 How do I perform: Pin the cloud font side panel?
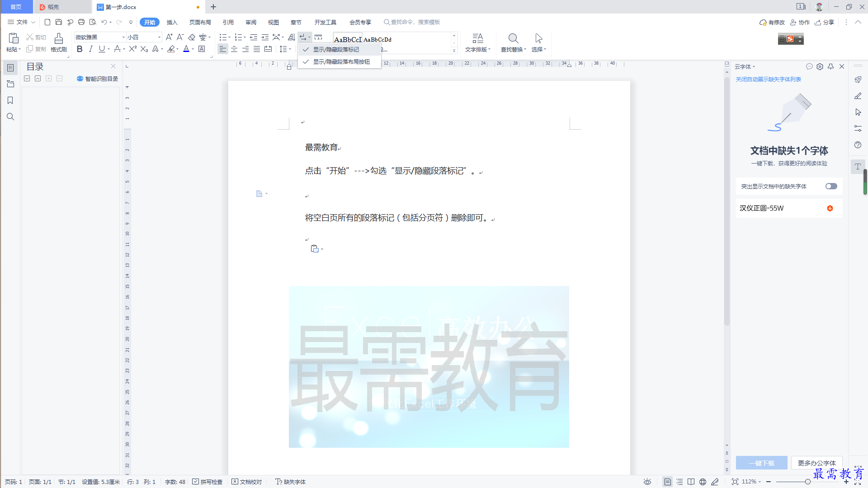click(830, 66)
